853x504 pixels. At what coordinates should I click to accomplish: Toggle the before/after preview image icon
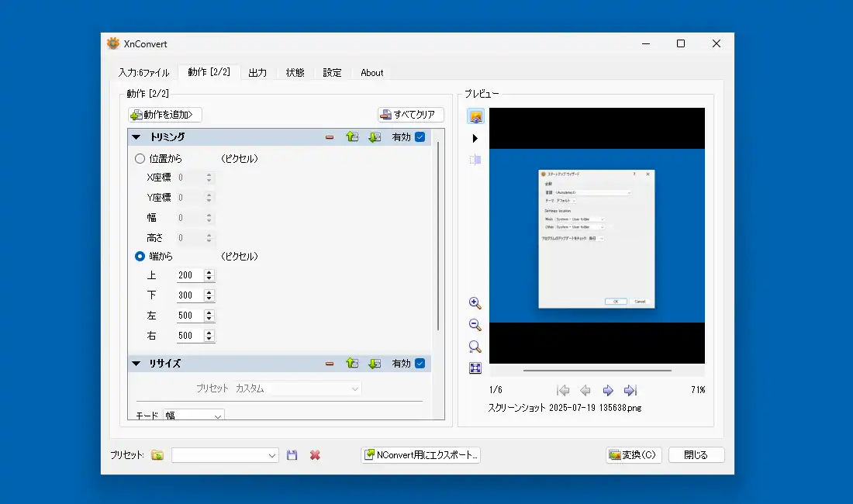[475, 116]
